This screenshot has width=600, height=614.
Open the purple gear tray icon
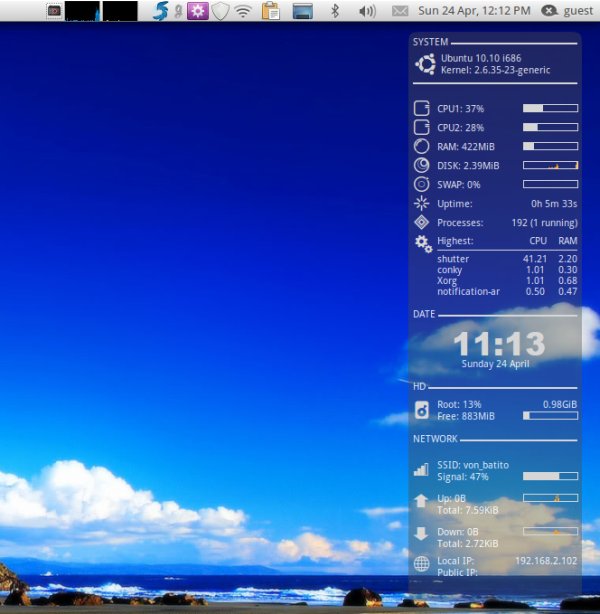point(198,11)
